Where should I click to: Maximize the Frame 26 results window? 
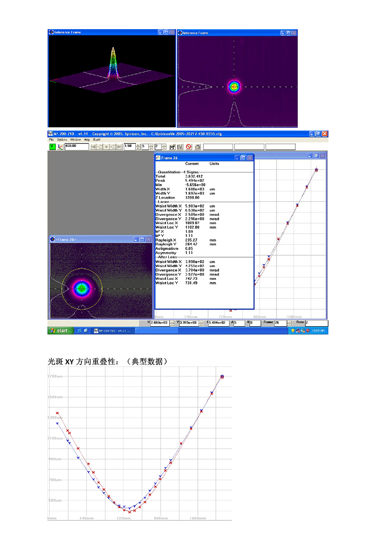point(243,158)
